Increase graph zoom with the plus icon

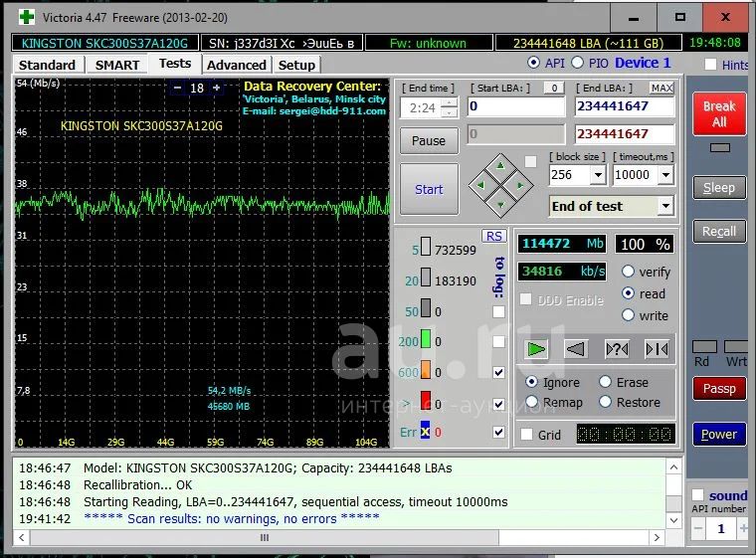pos(217,88)
